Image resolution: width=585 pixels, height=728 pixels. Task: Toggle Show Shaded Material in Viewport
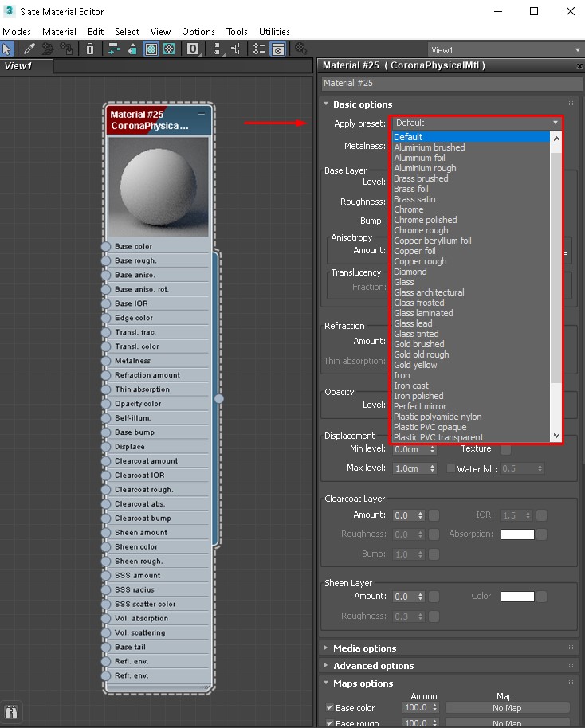pyautogui.click(x=151, y=49)
